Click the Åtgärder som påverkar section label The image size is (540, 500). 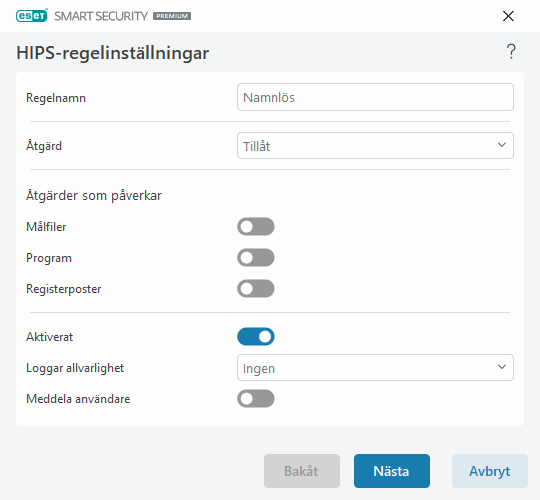(x=94, y=196)
